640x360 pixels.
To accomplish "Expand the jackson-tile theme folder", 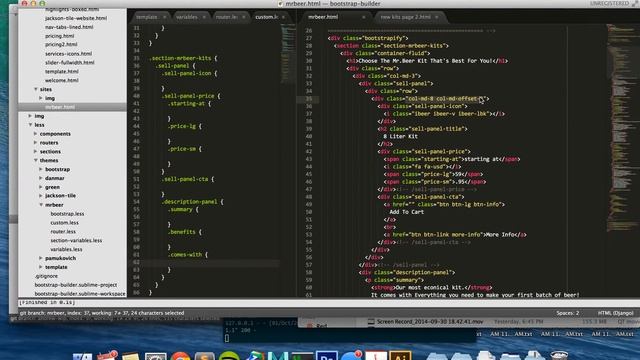I will pos(41,196).
